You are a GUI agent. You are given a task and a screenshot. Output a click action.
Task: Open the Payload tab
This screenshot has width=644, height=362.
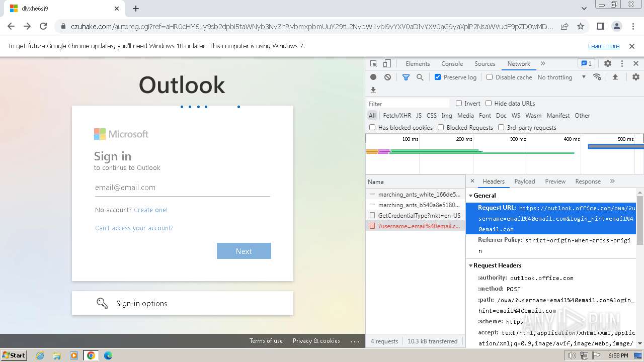(525, 182)
